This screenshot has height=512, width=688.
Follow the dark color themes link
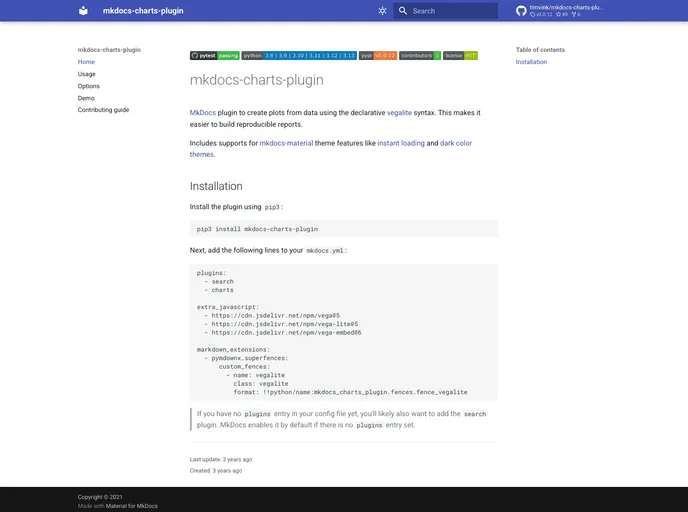456,143
